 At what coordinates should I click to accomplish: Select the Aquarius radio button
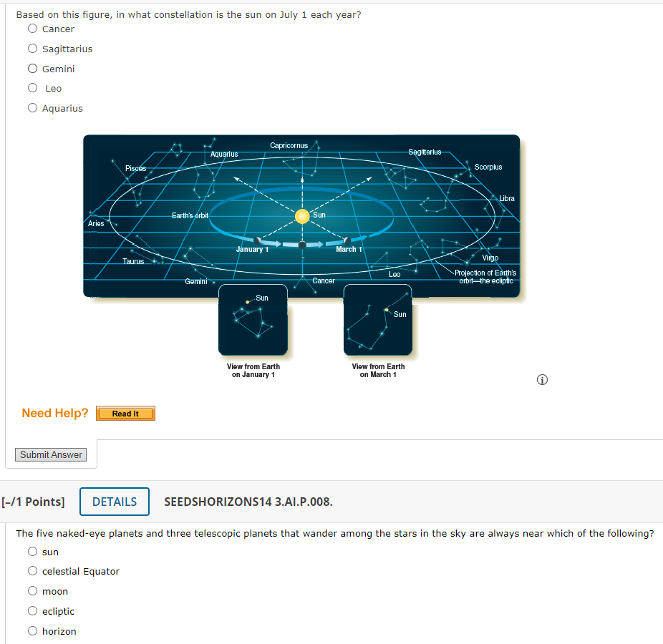[32, 108]
